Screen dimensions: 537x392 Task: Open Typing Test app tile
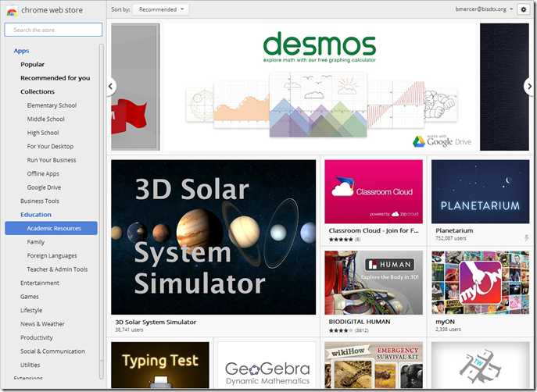click(x=160, y=365)
